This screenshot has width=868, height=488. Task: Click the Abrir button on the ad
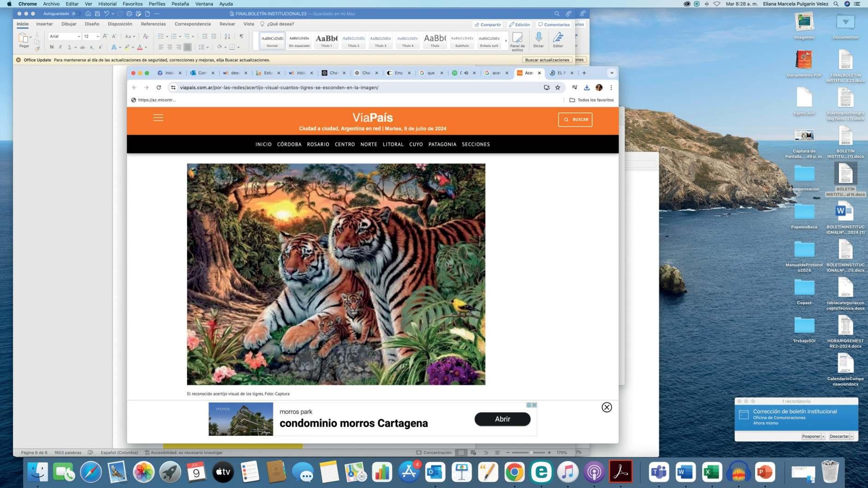[502, 419]
